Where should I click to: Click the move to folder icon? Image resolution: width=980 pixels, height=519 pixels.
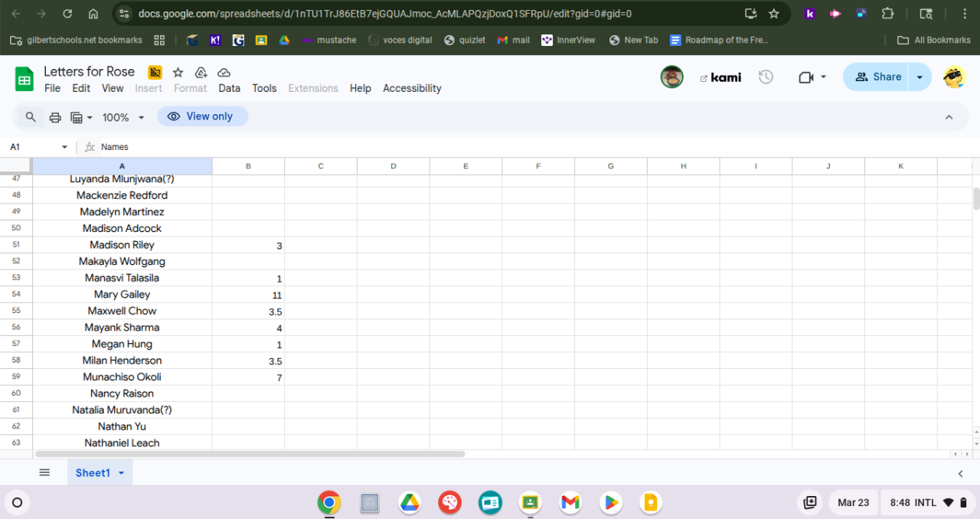tap(201, 72)
